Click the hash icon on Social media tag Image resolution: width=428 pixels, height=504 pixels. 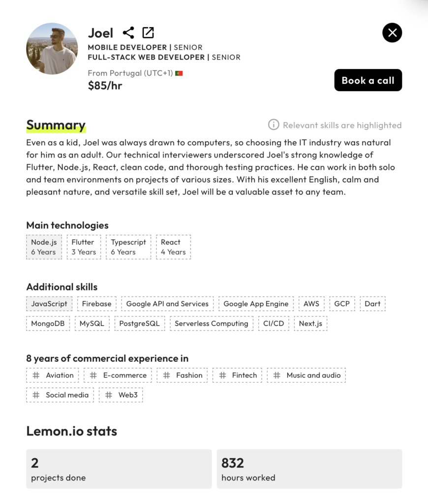pyautogui.click(x=36, y=395)
